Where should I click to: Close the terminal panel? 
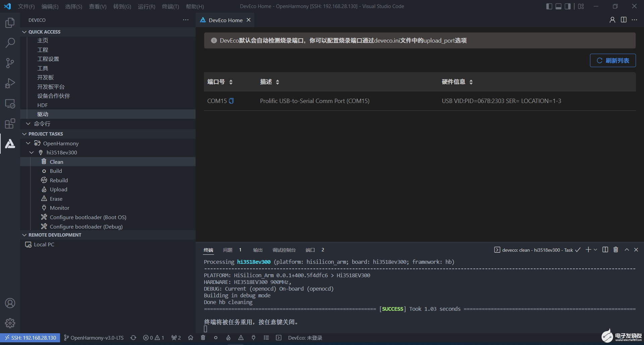pyautogui.click(x=636, y=250)
